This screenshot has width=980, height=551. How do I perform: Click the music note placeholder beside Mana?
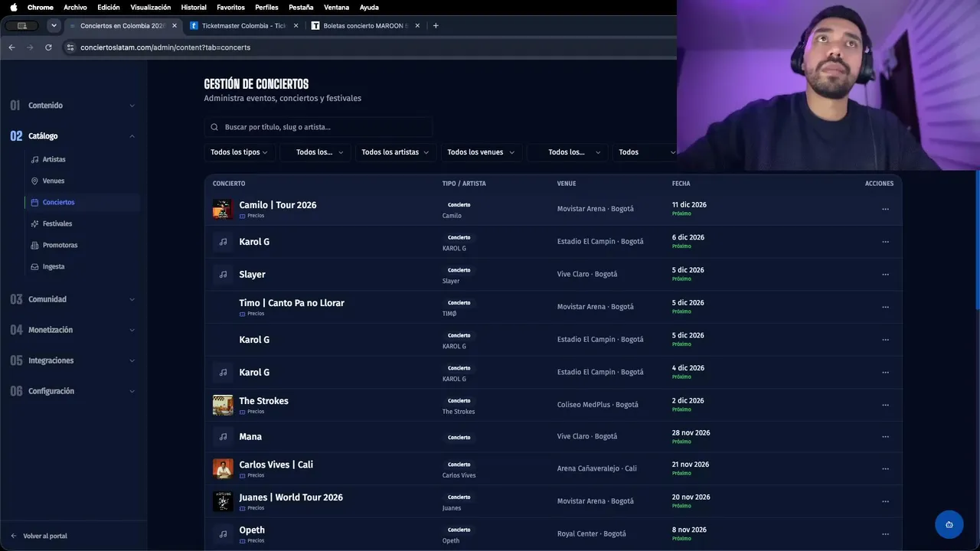pos(223,436)
